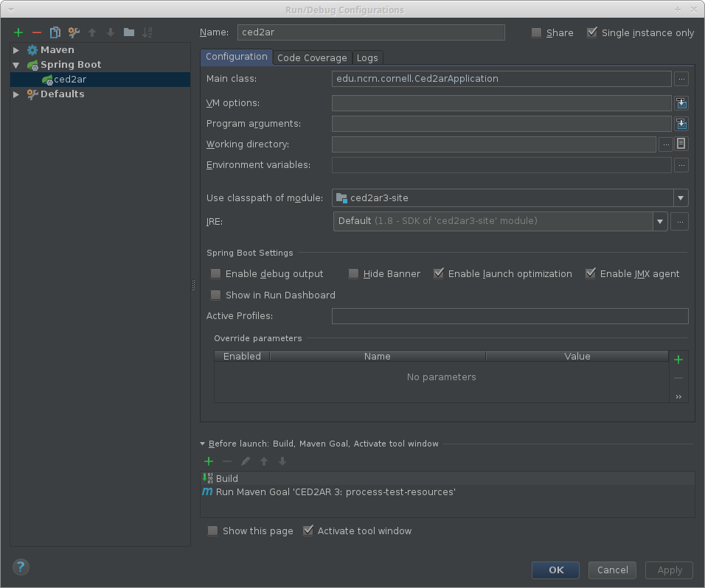Focus the Program arguments field

point(501,124)
